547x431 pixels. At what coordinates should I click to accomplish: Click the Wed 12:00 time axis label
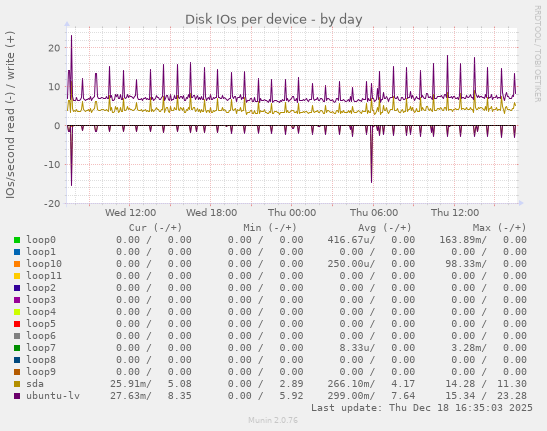130,213
